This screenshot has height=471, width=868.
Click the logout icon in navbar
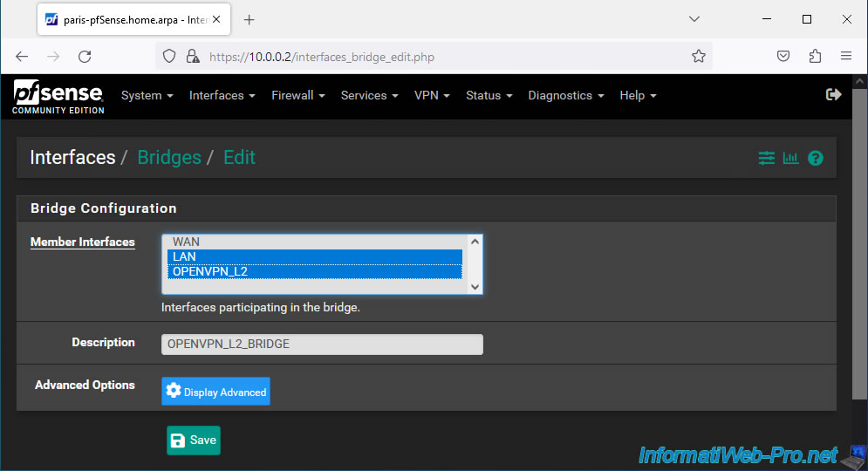click(x=833, y=95)
